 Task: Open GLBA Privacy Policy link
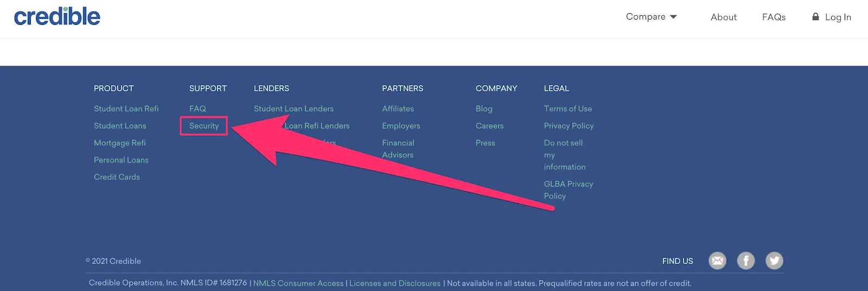point(569,190)
